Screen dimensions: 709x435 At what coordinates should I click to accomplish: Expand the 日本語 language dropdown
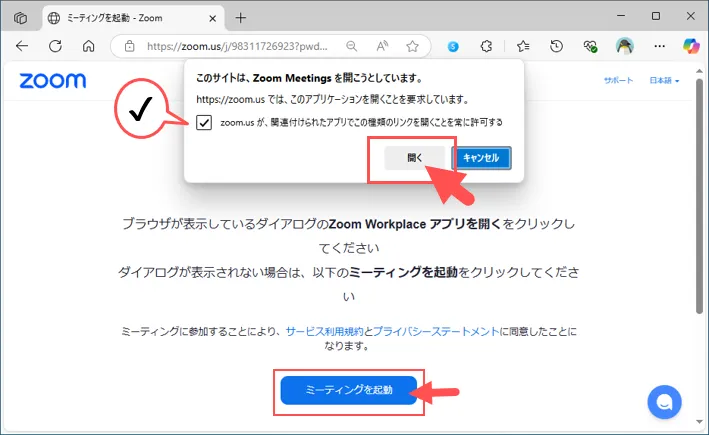(664, 80)
